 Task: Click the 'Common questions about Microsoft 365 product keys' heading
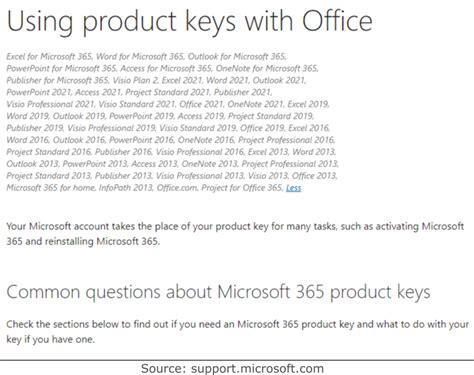click(218, 292)
